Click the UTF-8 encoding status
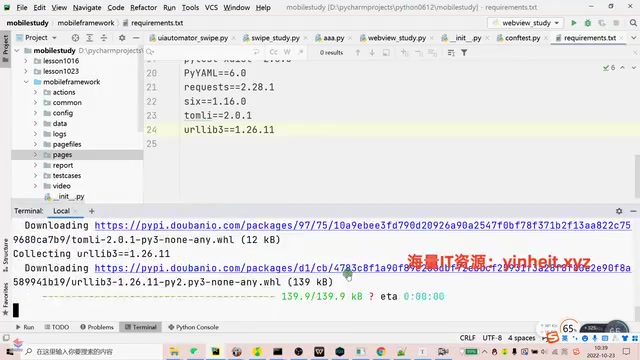The width and height of the screenshot is (640, 360). tap(492, 338)
